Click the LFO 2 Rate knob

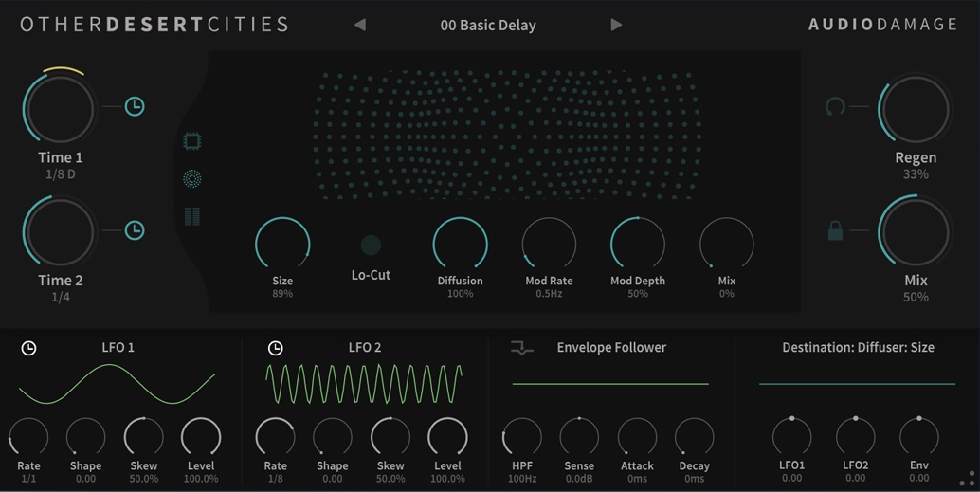point(275,437)
